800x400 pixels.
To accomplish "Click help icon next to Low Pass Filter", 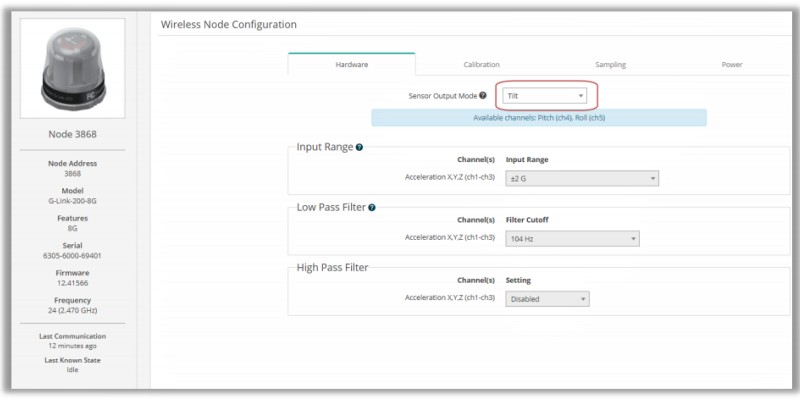I will (372, 208).
